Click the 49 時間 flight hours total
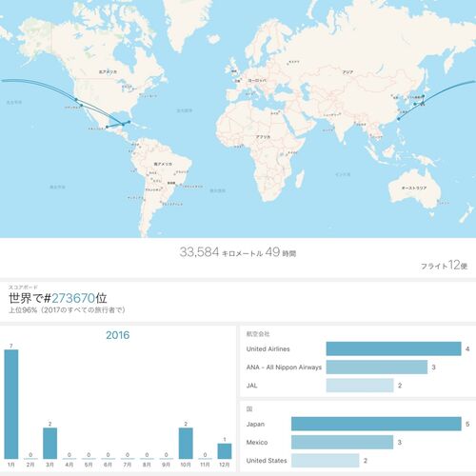 tap(281, 252)
